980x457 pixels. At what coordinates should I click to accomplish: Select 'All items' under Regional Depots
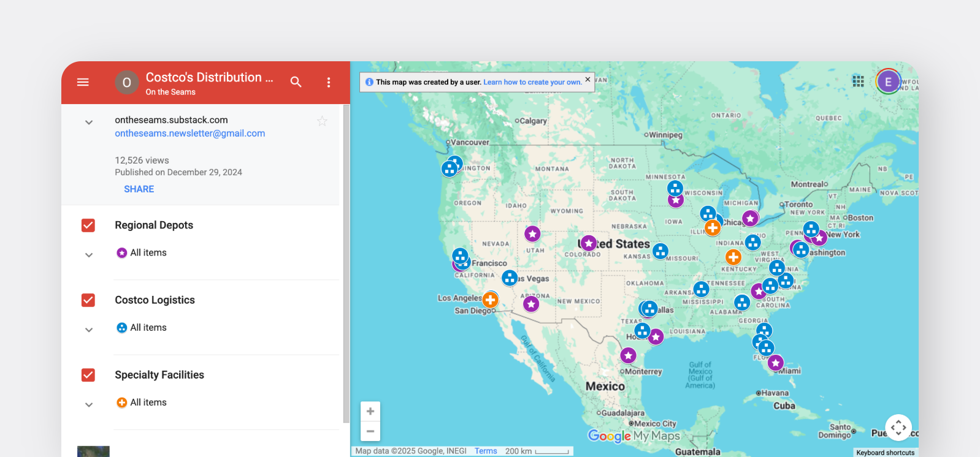[x=148, y=252]
